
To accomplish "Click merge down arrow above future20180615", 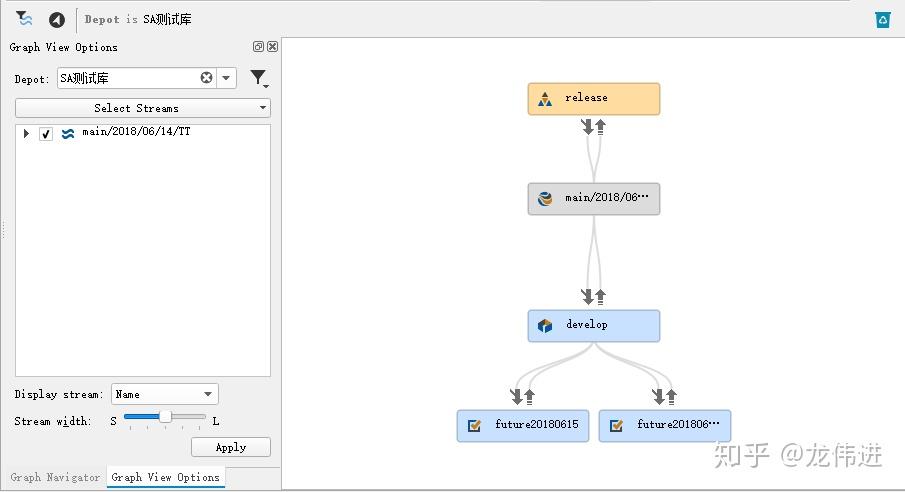I will [517, 396].
